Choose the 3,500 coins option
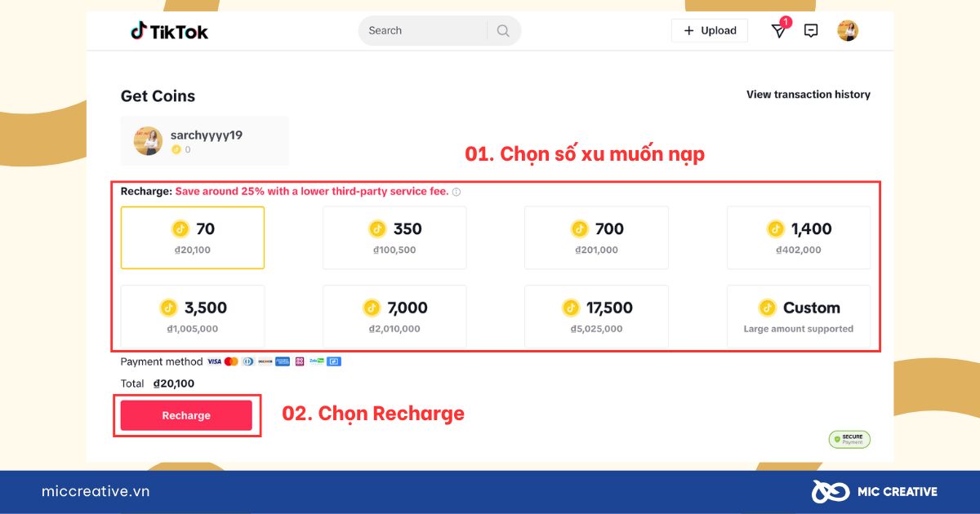The image size is (980, 514). 193,317
